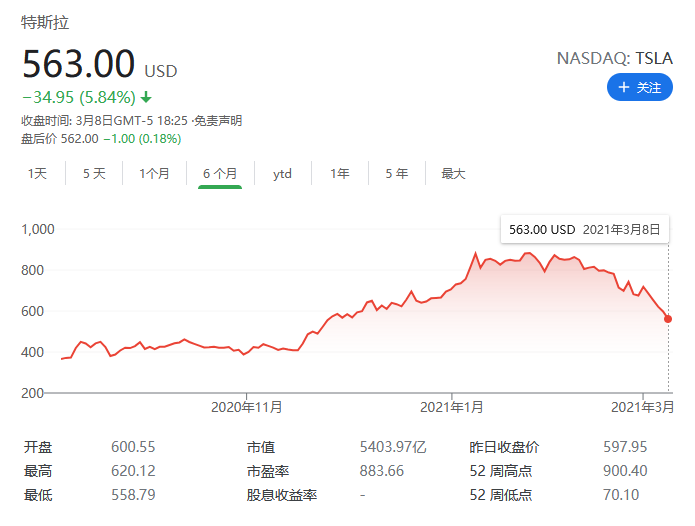Click the 开盘 value 600.55

point(133,447)
